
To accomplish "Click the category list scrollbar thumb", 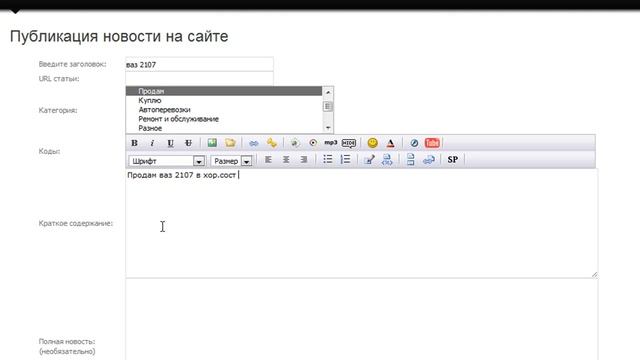I will 328,107.
